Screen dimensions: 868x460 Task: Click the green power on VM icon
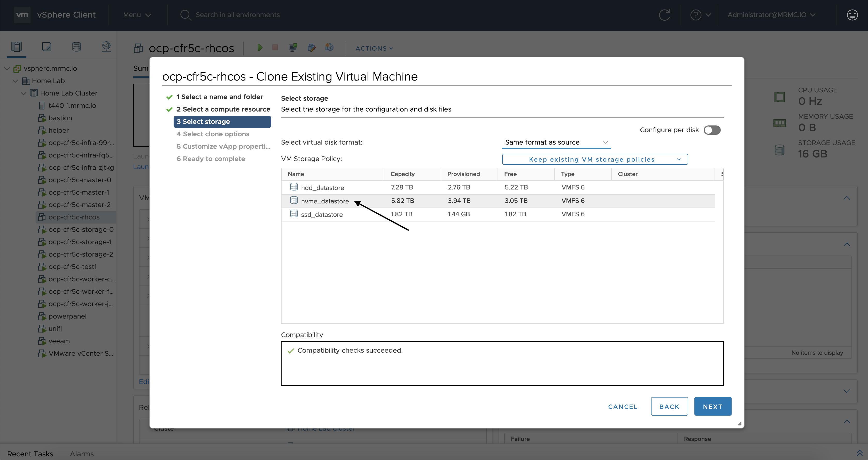click(x=259, y=48)
